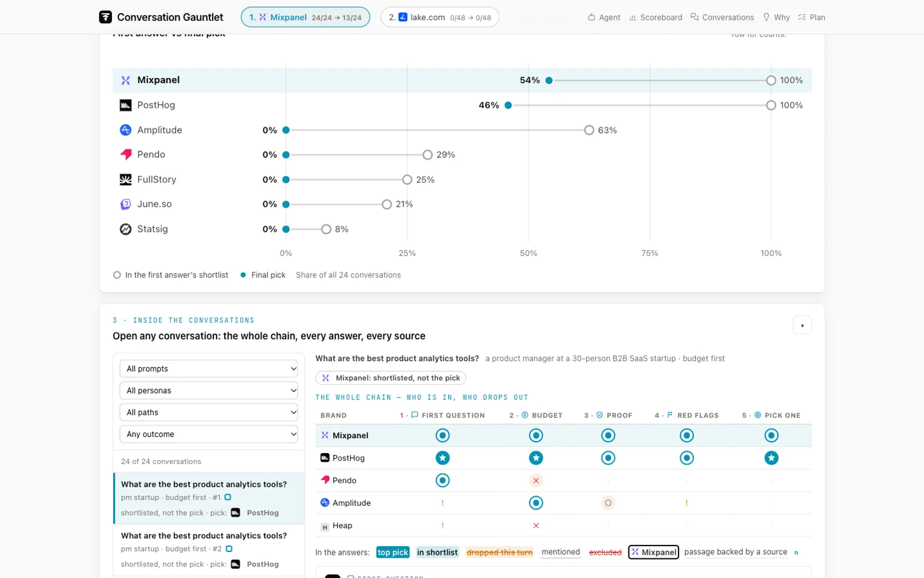Viewport: 924px width, 578px height.
Task: Click the Conversation Gauntlet logo icon
Action: tap(105, 17)
